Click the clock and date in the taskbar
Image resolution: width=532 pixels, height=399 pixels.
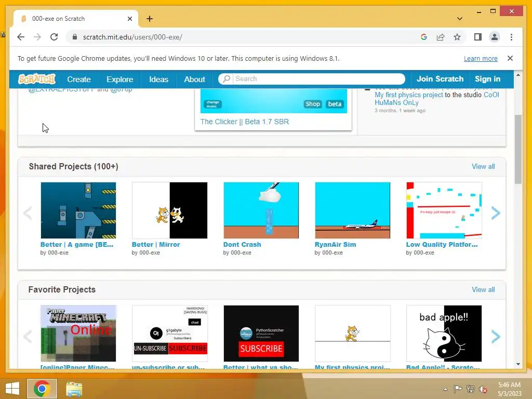click(509, 389)
